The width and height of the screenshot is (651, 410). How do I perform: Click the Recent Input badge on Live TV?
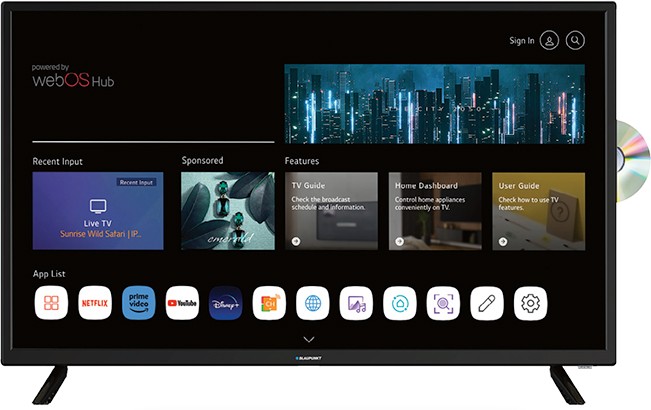tap(136, 182)
